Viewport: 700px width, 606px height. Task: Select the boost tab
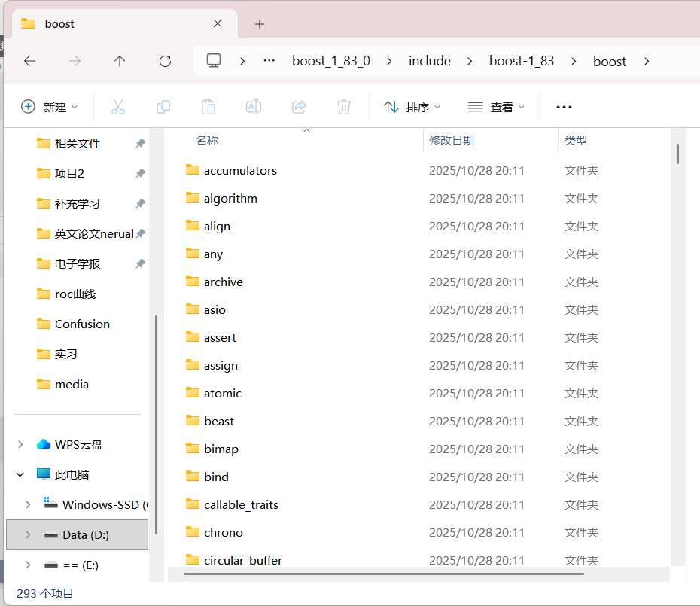(x=124, y=24)
